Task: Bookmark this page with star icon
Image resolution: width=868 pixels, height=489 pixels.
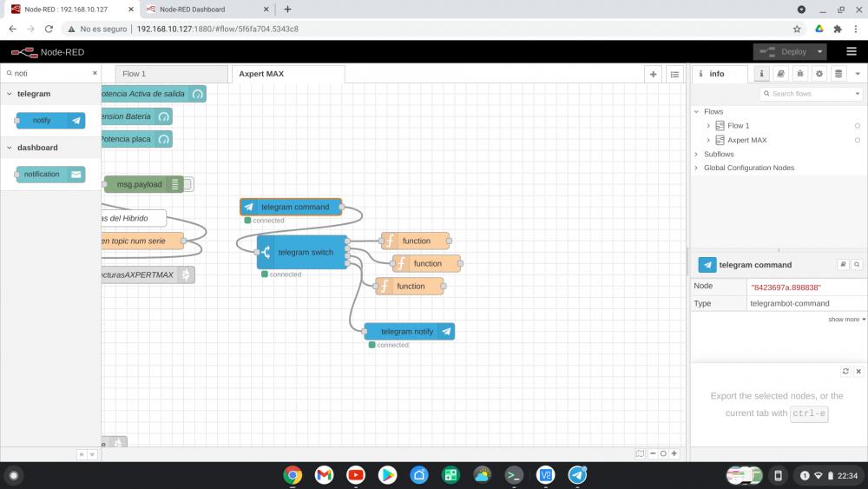Action: (797, 29)
